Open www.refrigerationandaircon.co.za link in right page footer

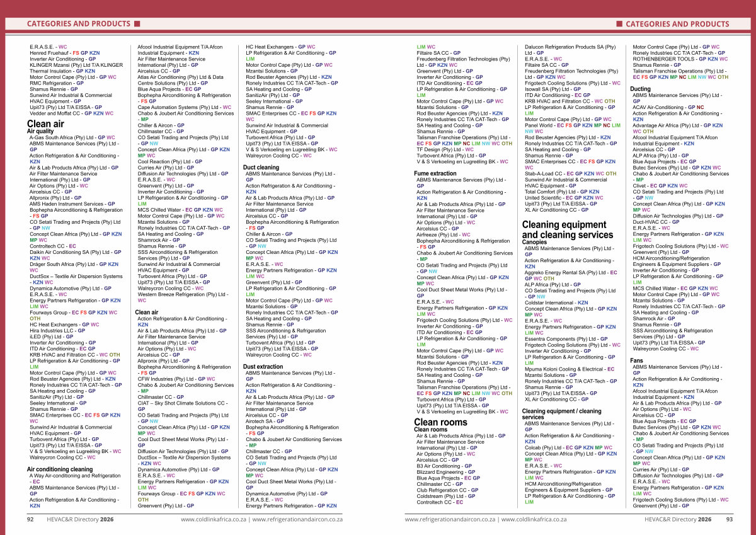point(450,520)
